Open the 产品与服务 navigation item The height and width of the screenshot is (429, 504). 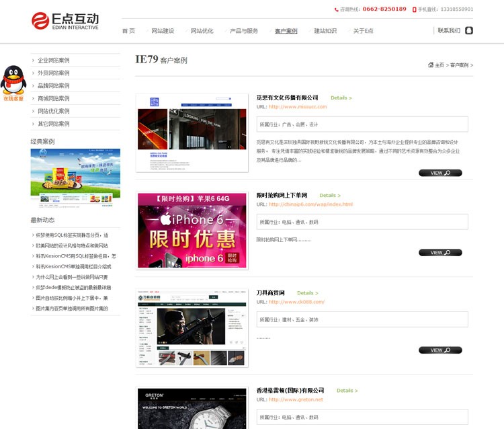(x=244, y=31)
